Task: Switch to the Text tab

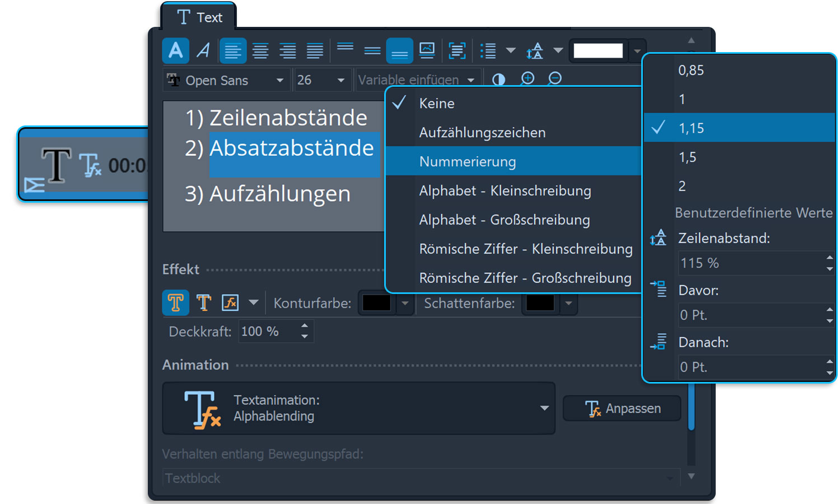Action: coord(199,17)
